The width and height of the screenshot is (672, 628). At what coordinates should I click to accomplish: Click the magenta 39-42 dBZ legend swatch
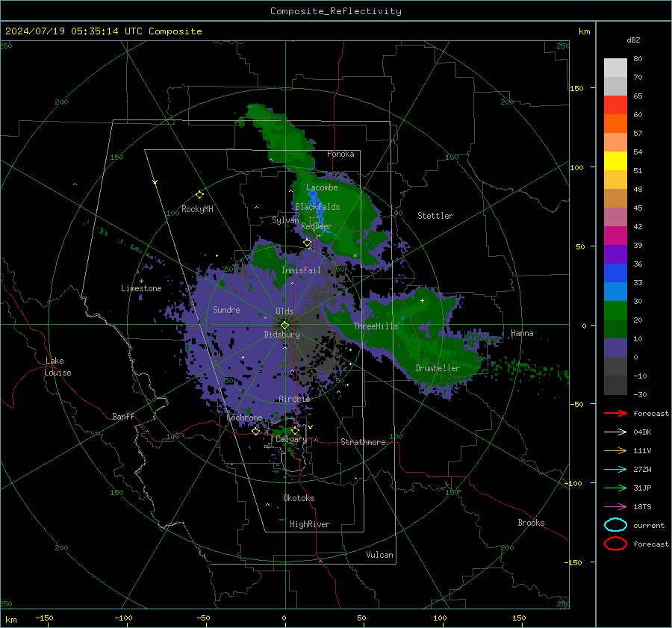pos(615,235)
